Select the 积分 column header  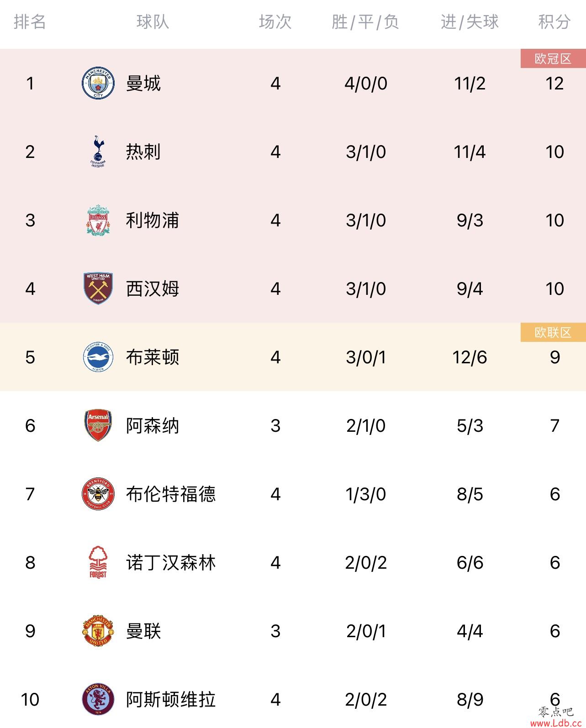(x=554, y=21)
